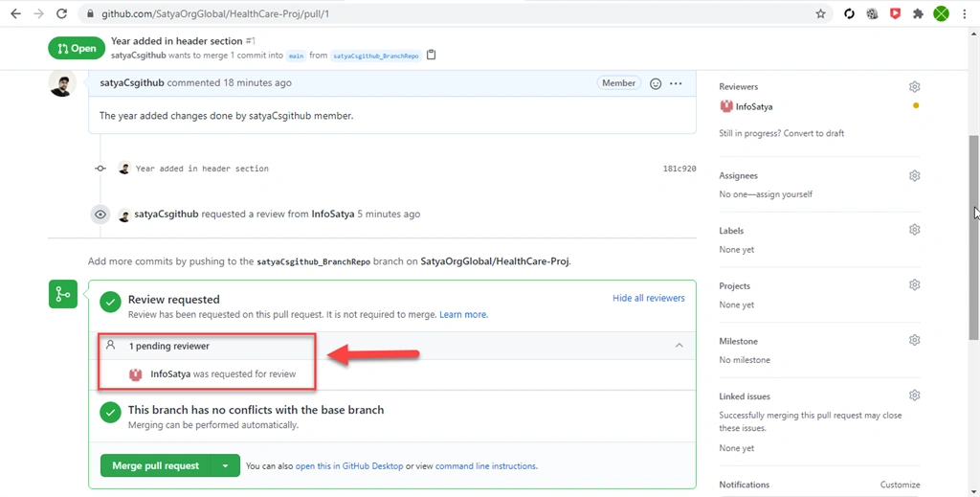980x497 pixels.
Task: Reload the page with refresh icon
Action: coord(61,13)
